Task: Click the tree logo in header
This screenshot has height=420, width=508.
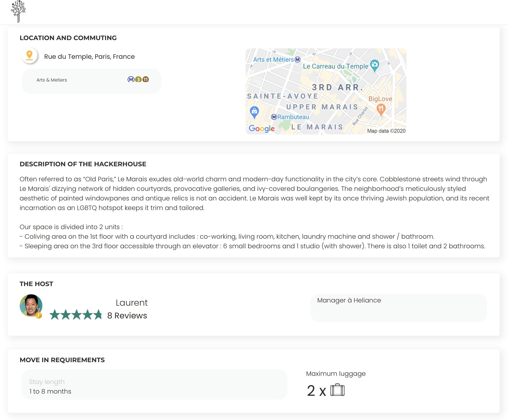Action: pos(18,11)
